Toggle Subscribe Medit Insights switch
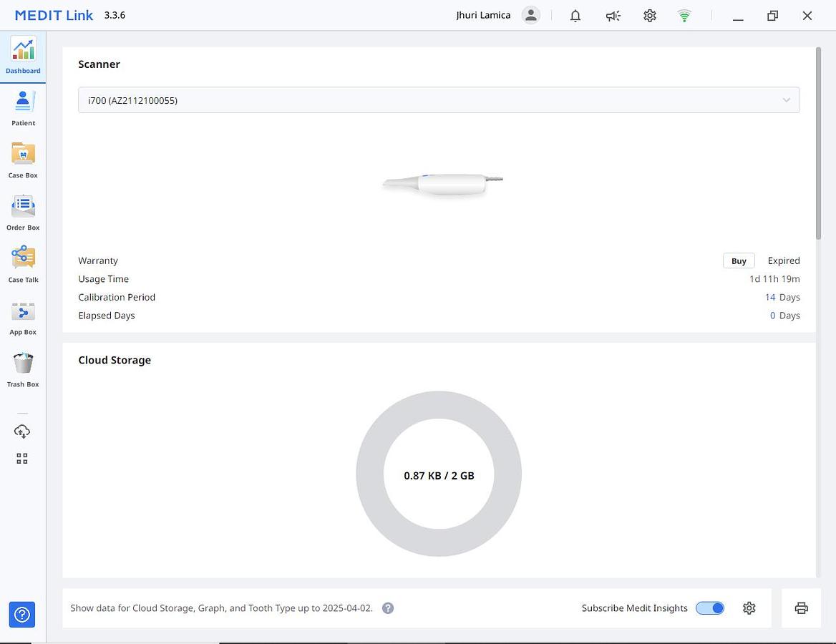836x644 pixels. pos(710,608)
